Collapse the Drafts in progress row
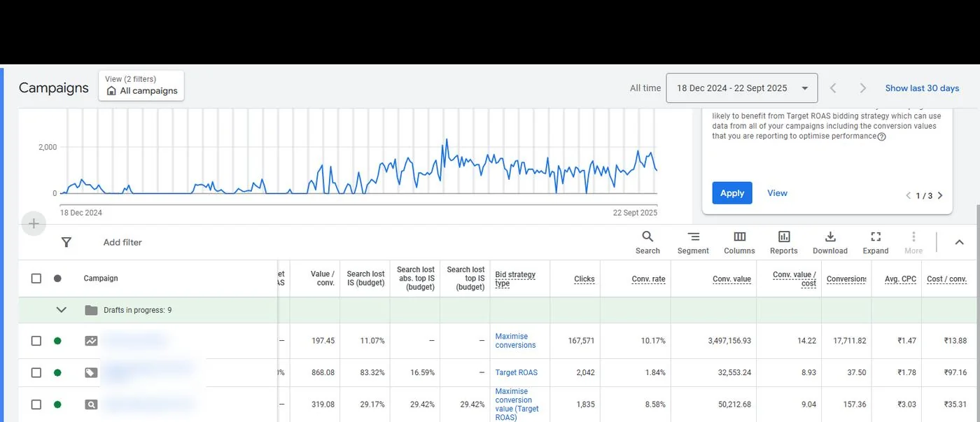 pos(61,310)
